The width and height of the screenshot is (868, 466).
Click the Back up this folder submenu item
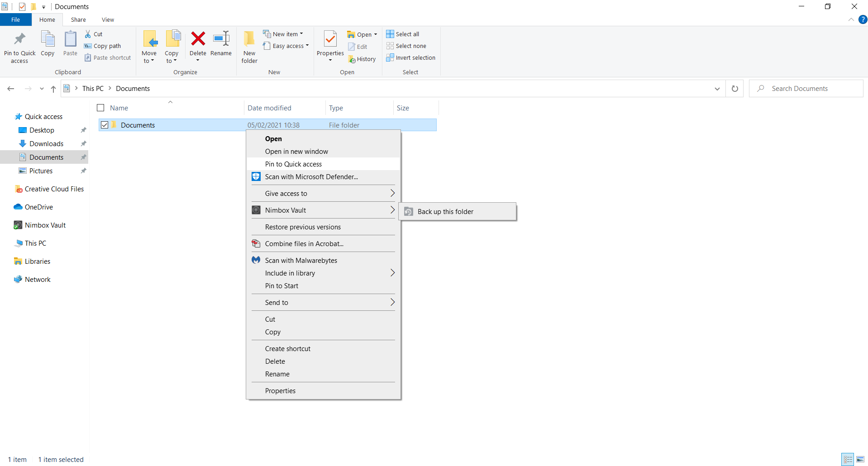coord(458,212)
